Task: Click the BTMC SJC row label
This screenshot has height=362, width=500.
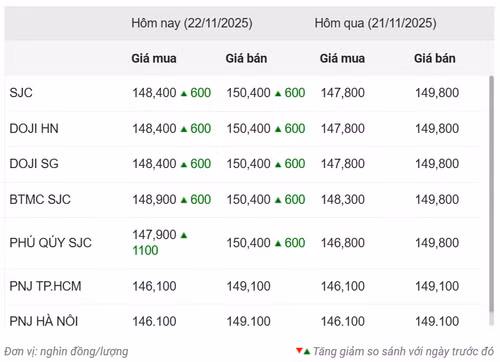Action: click(40, 199)
